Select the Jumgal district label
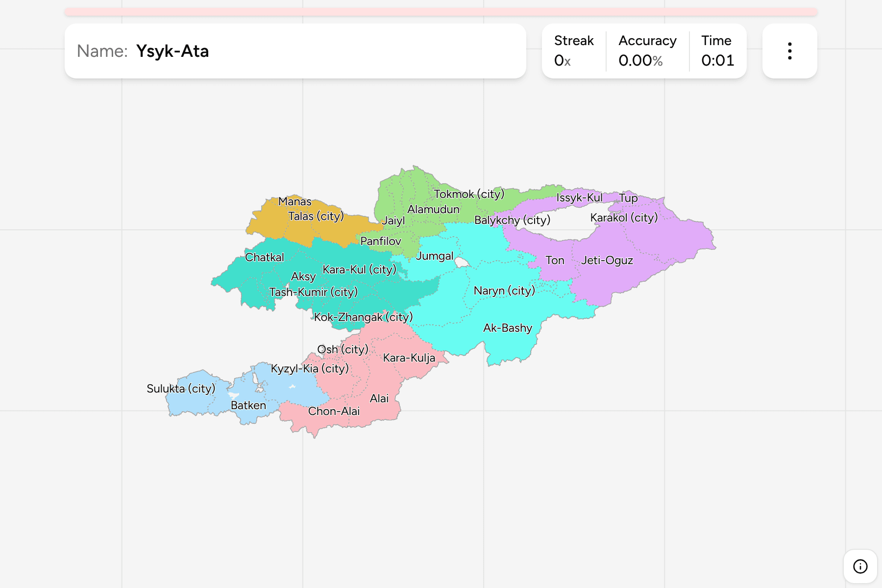Image resolution: width=882 pixels, height=588 pixels. coord(435,256)
